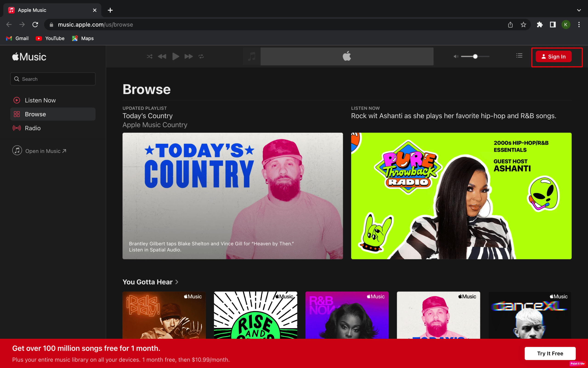Click the Apple Music logo
The height and width of the screenshot is (368, 588).
coord(29,57)
